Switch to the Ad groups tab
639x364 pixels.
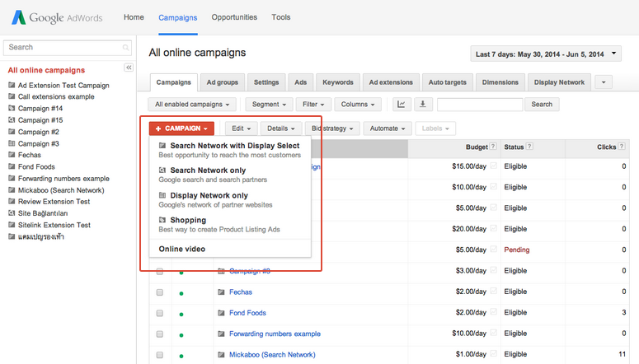pyautogui.click(x=223, y=82)
